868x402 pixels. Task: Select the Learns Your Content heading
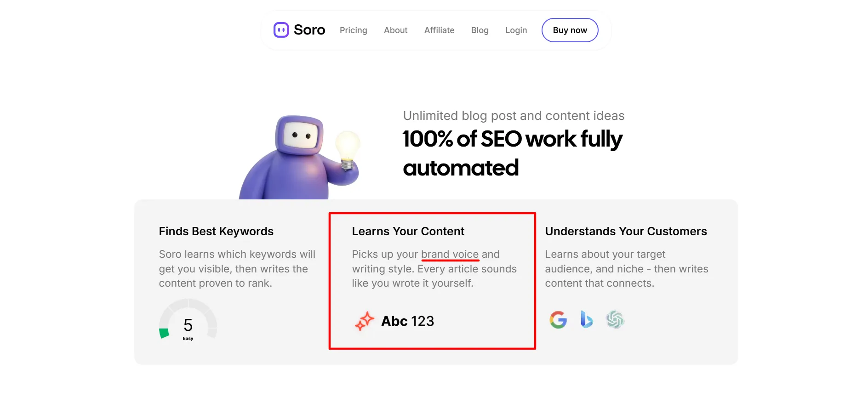click(408, 231)
